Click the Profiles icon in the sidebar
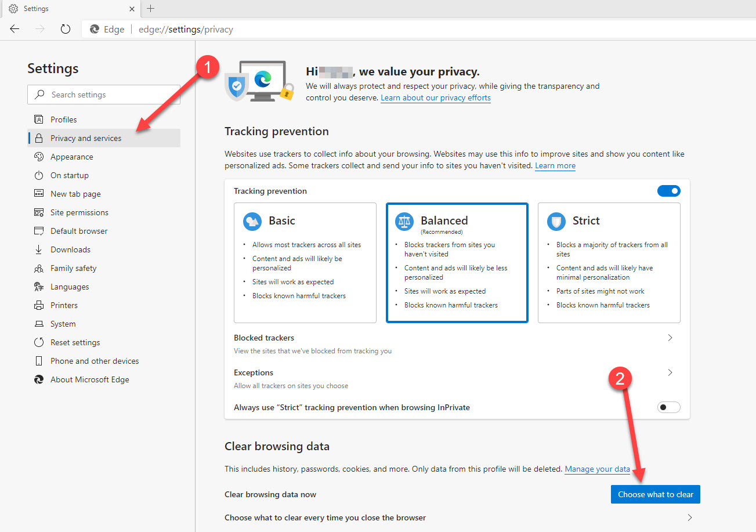The width and height of the screenshot is (756, 532). (39, 120)
